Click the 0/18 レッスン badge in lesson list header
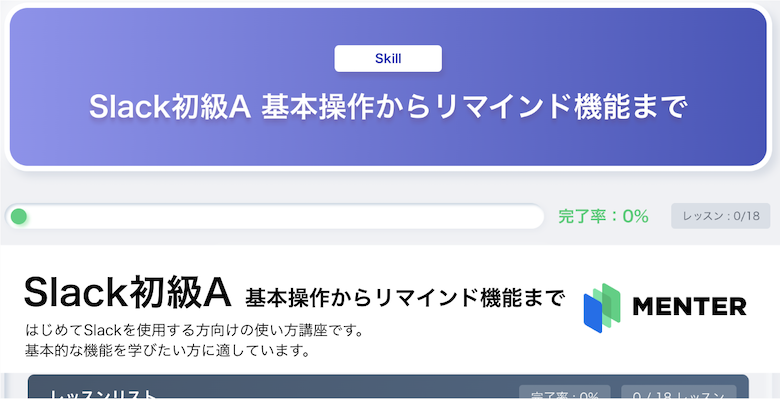The width and height of the screenshot is (780, 400). [x=679, y=393]
